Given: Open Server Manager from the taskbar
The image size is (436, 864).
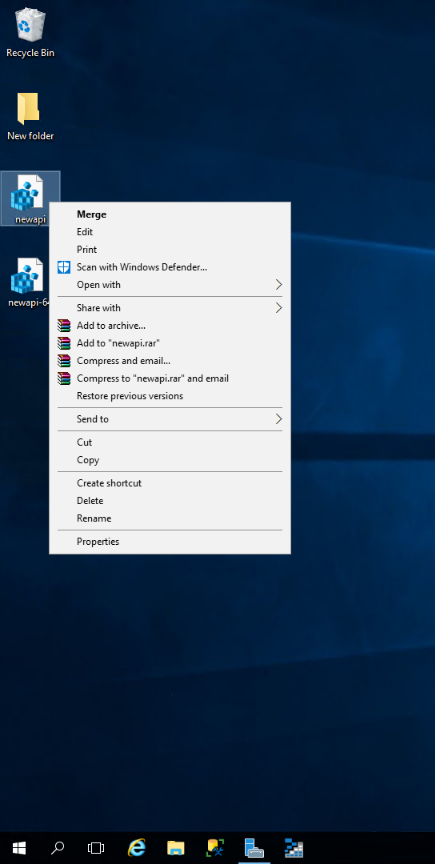Looking at the screenshot, I should pyautogui.click(x=254, y=847).
